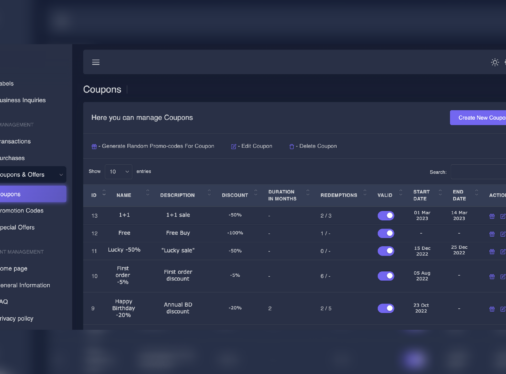Sort the table by Name column
The image size is (506, 374).
(x=147, y=193)
